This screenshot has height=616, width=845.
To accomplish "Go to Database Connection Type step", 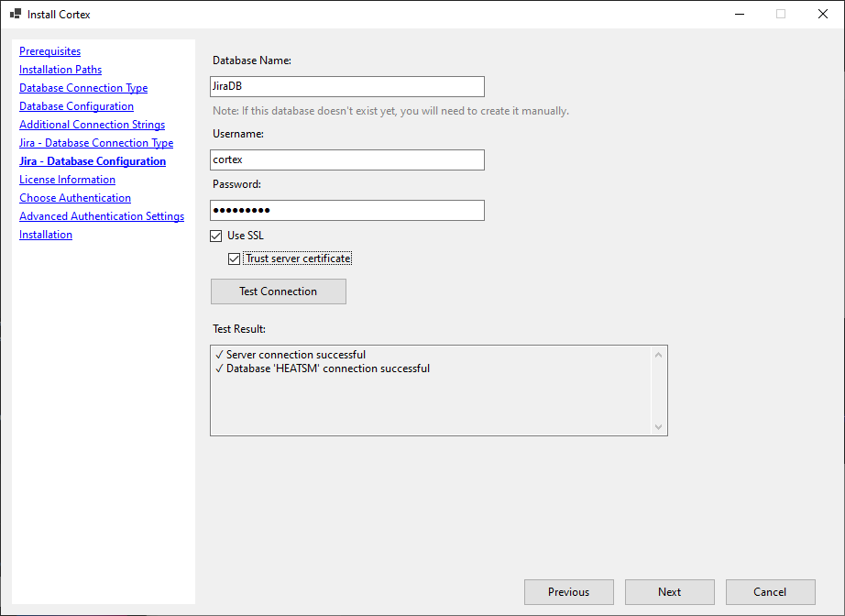I will (83, 87).
